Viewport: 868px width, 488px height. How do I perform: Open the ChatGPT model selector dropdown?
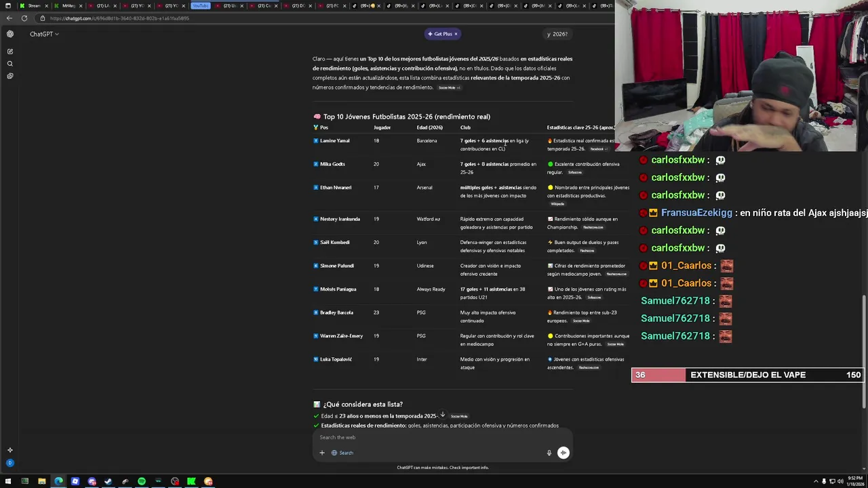coord(44,34)
